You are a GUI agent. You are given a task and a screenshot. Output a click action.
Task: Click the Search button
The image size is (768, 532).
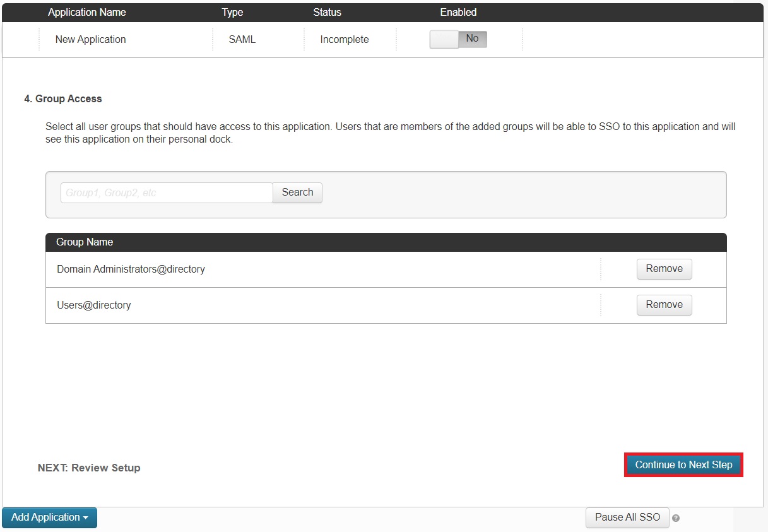point(297,192)
